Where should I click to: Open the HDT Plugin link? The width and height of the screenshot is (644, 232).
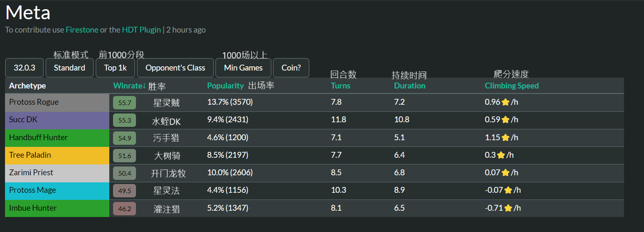(141, 30)
